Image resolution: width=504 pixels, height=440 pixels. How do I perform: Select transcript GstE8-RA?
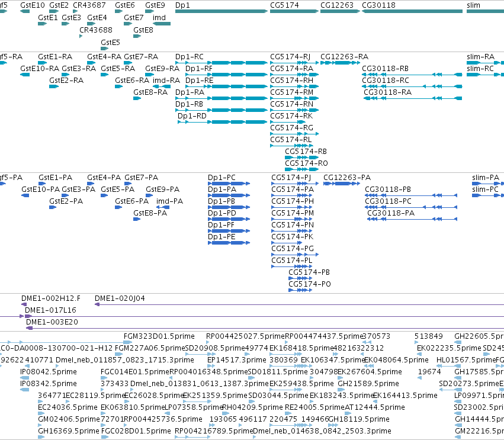tap(137, 98)
